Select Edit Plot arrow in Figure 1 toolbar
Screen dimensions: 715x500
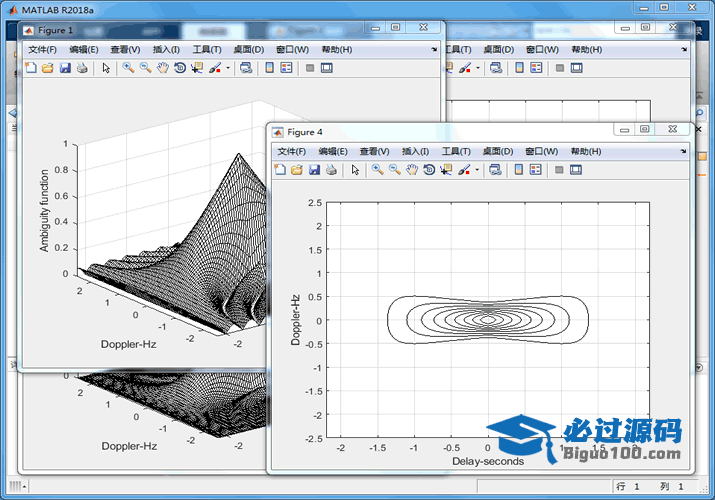click(106, 68)
